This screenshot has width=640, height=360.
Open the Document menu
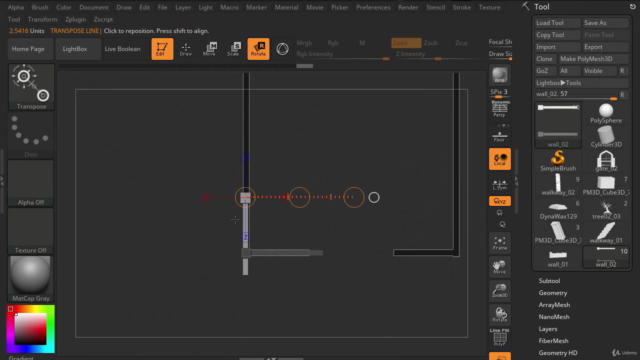click(x=94, y=7)
